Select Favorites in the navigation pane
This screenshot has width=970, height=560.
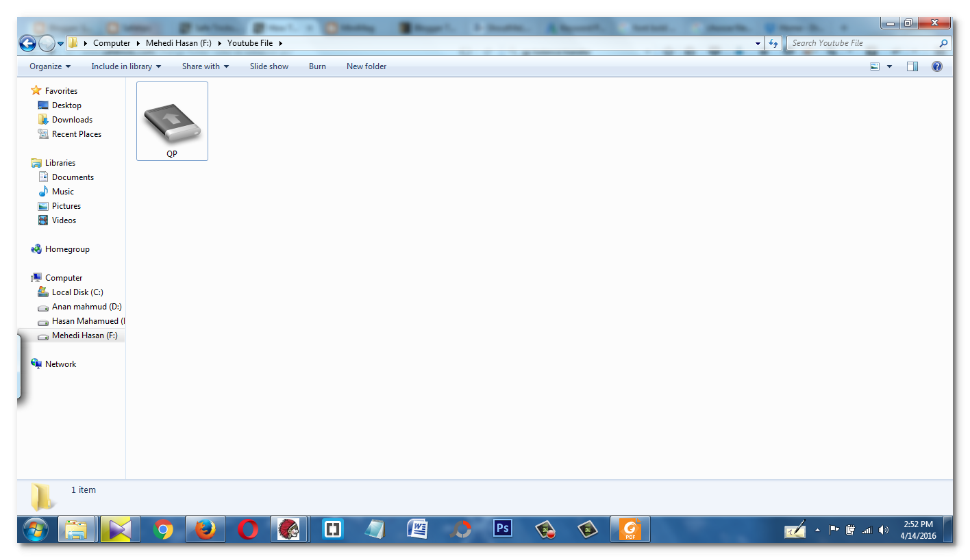(x=61, y=90)
